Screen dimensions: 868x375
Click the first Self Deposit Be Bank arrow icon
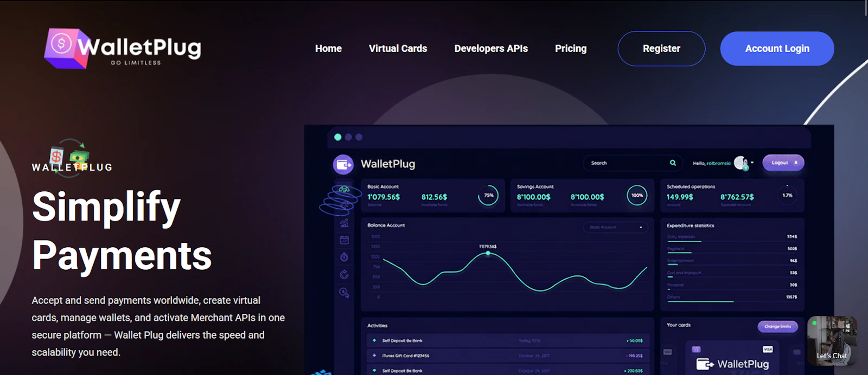[374, 340]
